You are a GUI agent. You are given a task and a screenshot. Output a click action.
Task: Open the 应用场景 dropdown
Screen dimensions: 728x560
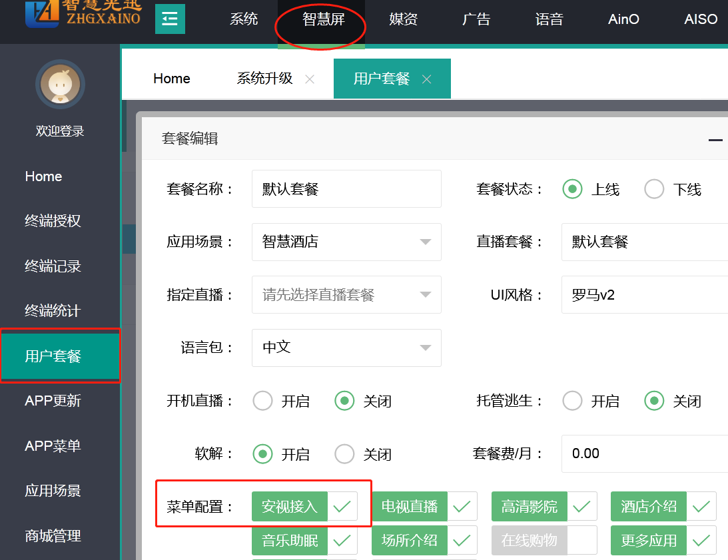pos(346,242)
